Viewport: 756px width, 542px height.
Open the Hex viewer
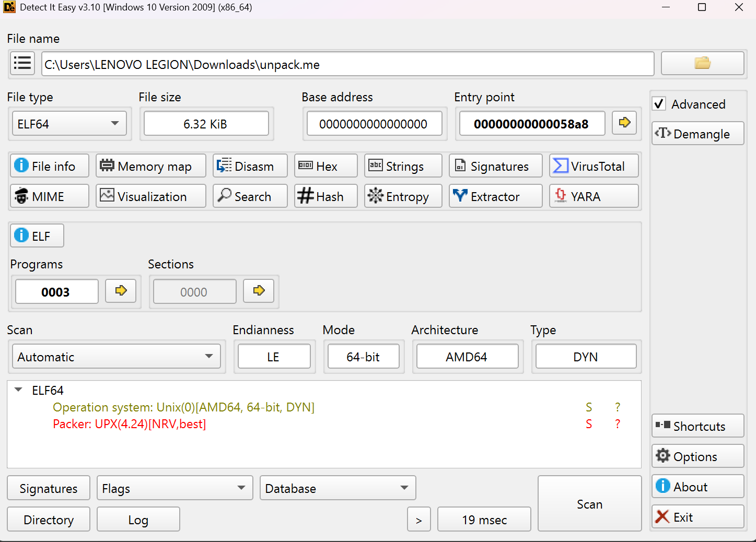tap(325, 166)
